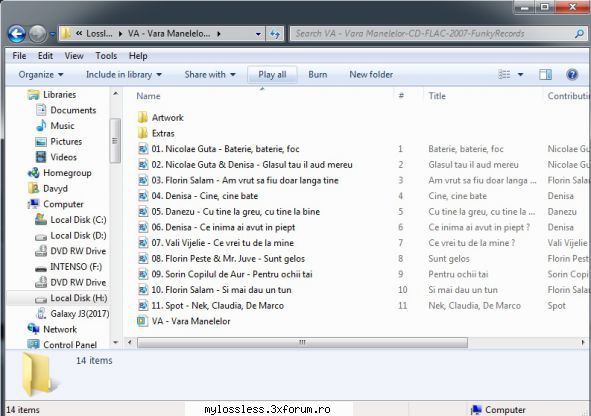Click the address bar refresh icon
The width and height of the screenshot is (591, 416).
275,34
